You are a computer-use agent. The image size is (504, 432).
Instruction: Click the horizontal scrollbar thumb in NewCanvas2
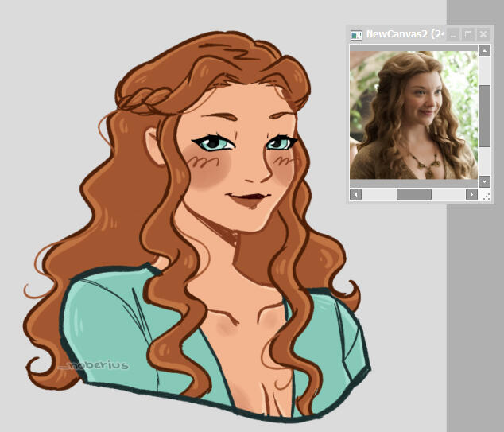coord(413,194)
